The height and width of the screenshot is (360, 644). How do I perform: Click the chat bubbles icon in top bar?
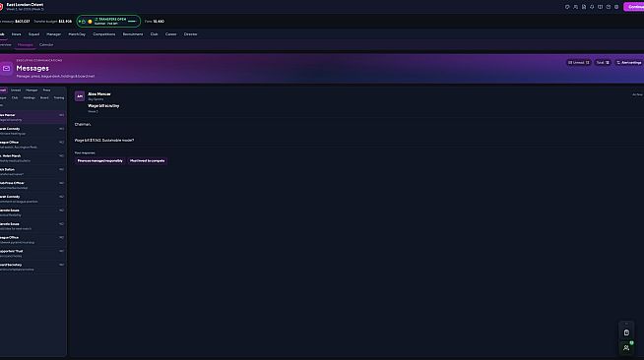[x=575, y=7]
